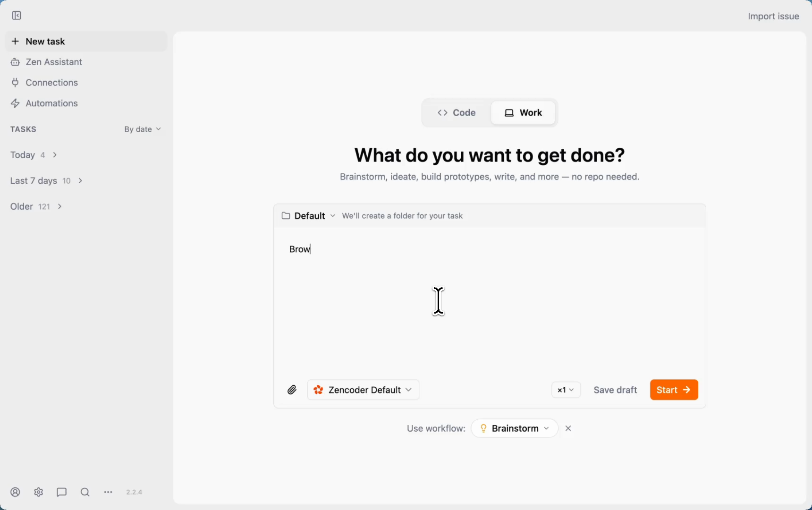Go to Connections in the sidebar

coord(86,83)
